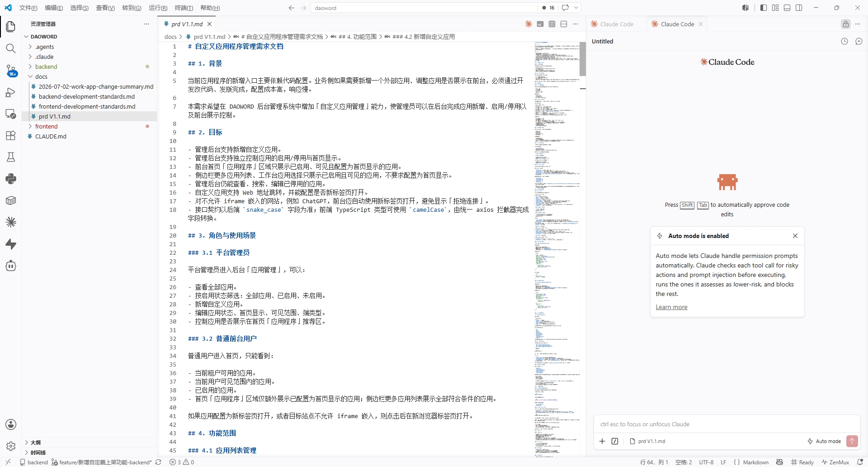868x467 pixels.
Task: Toggle secondary side bar visibility
Action: point(799,8)
